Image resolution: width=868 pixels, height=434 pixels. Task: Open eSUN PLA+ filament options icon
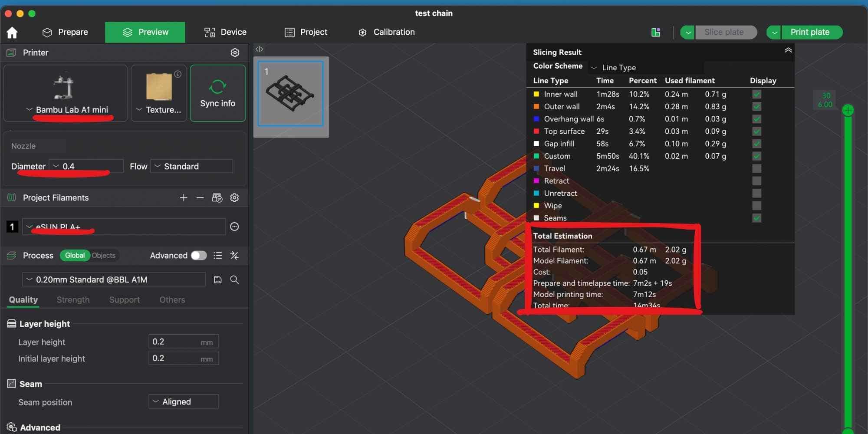click(x=234, y=227)
